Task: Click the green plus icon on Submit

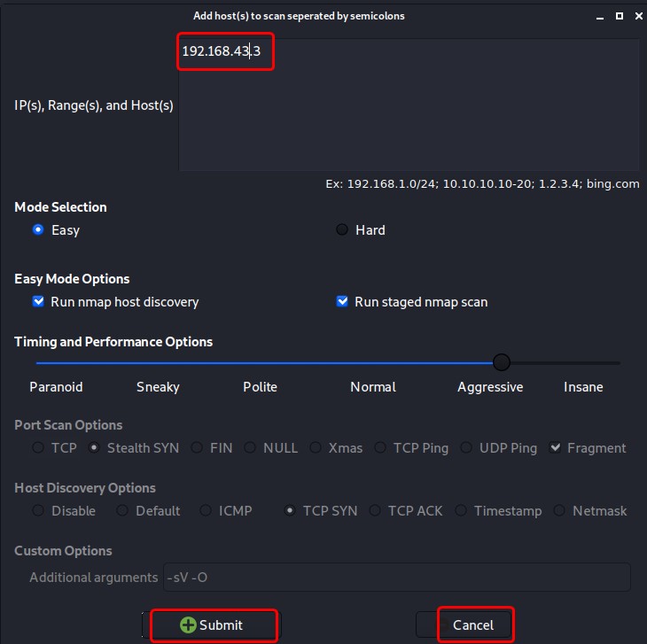Action: 188,625
